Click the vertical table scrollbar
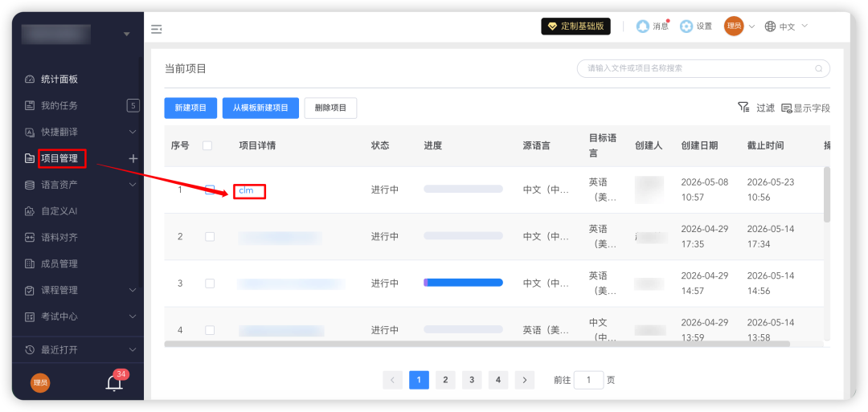Screen dimensions: 868x412 (827, 194)
